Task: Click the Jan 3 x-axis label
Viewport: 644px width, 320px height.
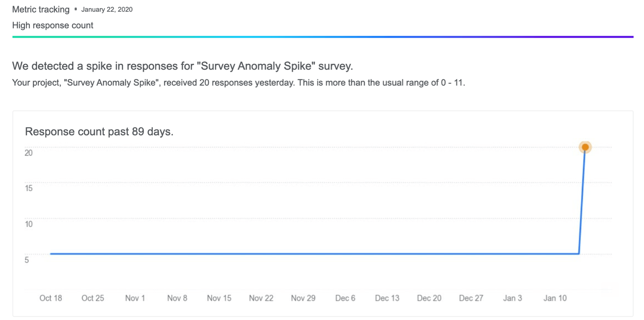Action: (513, 298)
